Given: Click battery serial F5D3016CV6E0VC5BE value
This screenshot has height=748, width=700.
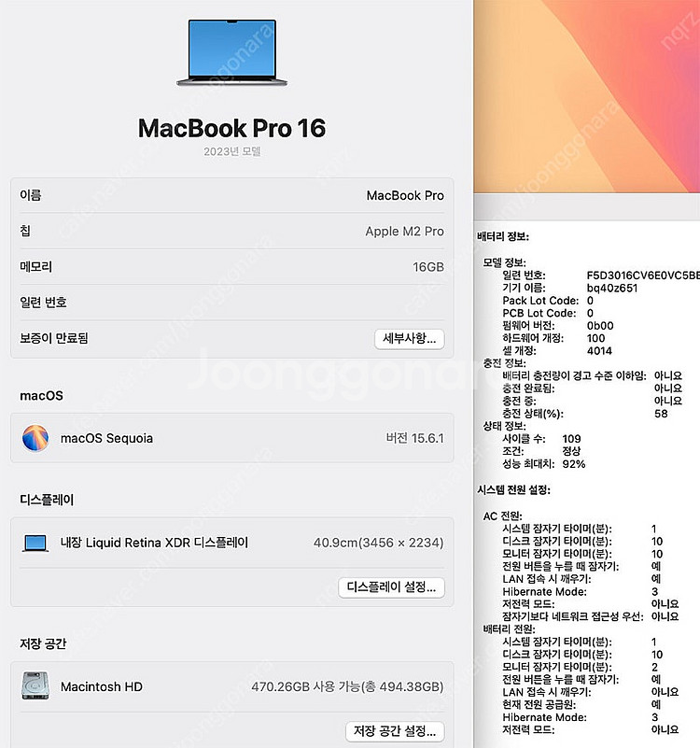Looking at the screenshot, I should [643, 275].
